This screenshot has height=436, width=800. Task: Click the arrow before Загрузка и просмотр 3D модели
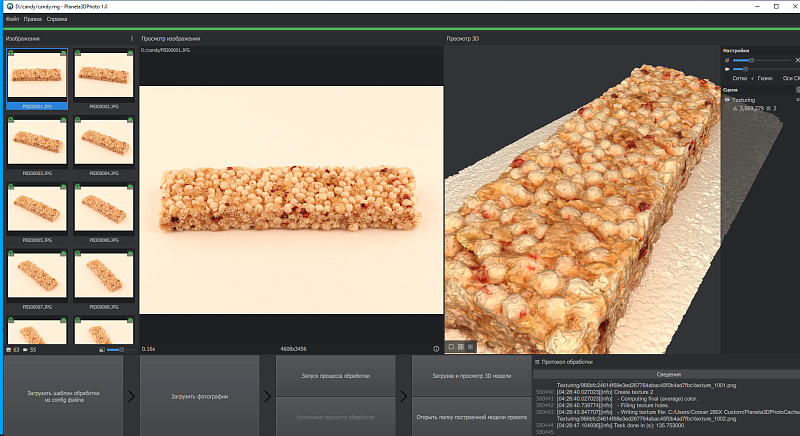(404, 396)
